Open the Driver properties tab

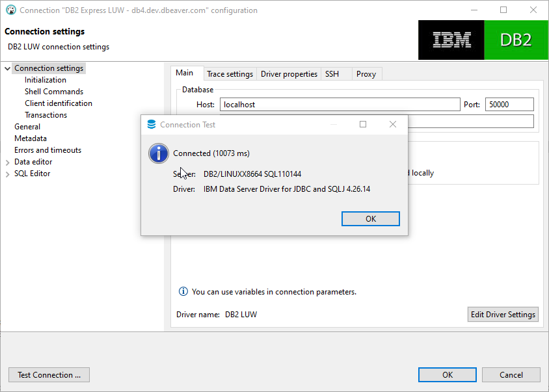click(288, 73)
